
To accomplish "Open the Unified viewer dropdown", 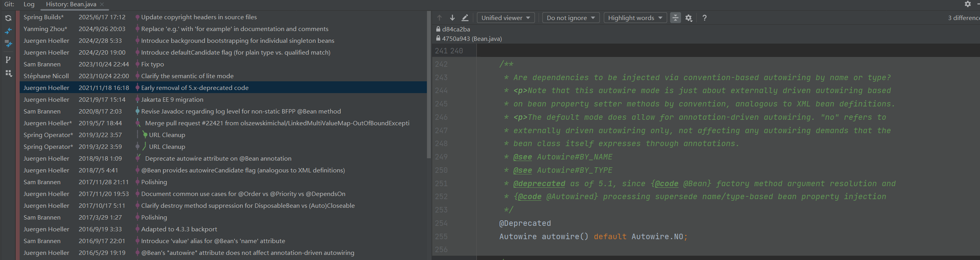I will 506,18.
